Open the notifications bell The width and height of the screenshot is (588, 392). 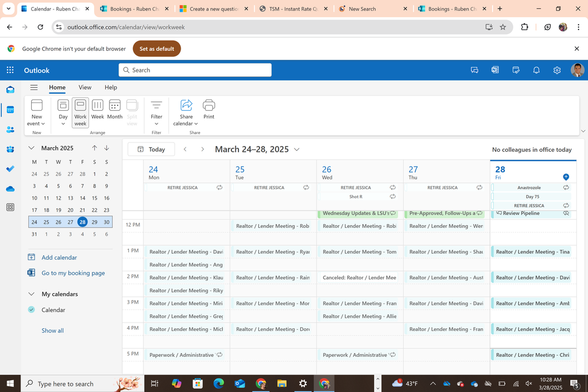536,70
